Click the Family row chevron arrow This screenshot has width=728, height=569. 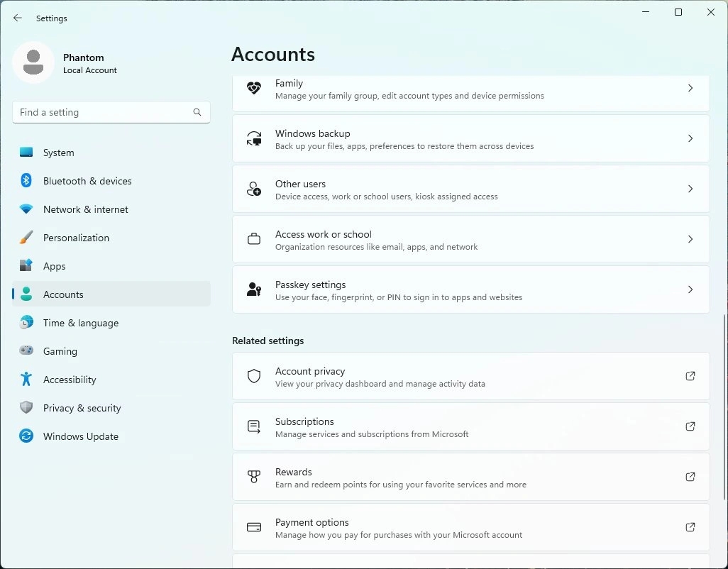pyautogui.click(x=690, y=89)
